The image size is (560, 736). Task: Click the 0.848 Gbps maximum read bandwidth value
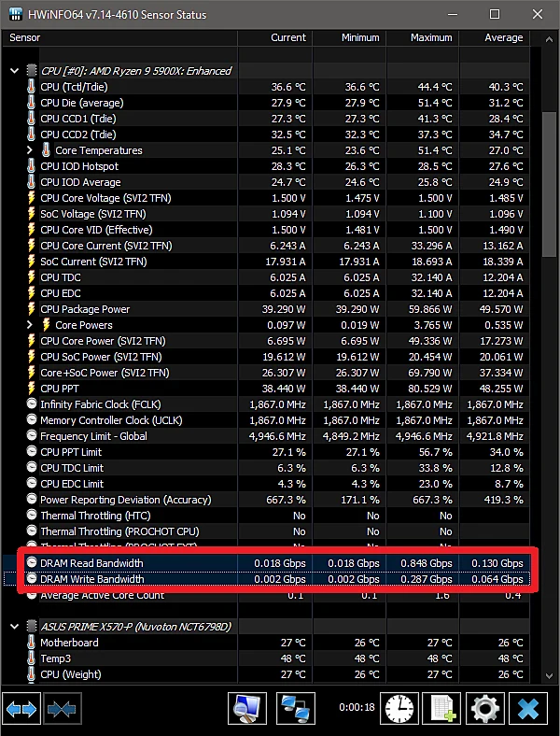click(427, 563)
